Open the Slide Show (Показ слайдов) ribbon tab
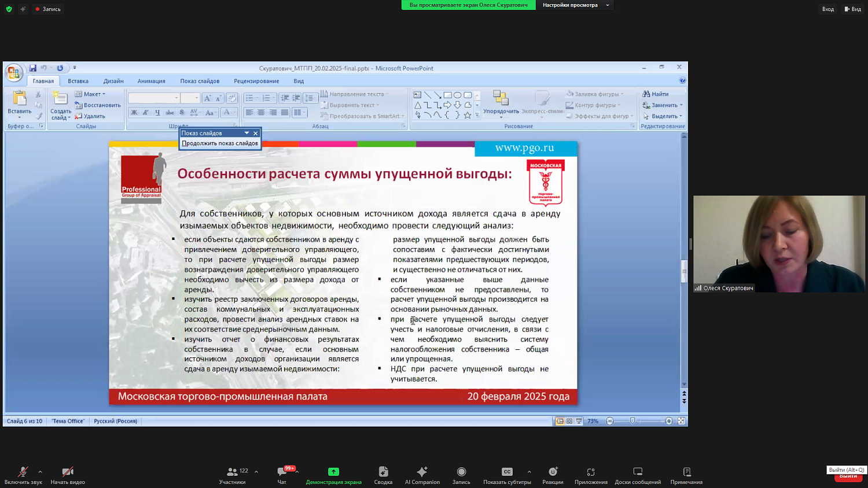Viewport: 868px width, 488px height. 200,81
